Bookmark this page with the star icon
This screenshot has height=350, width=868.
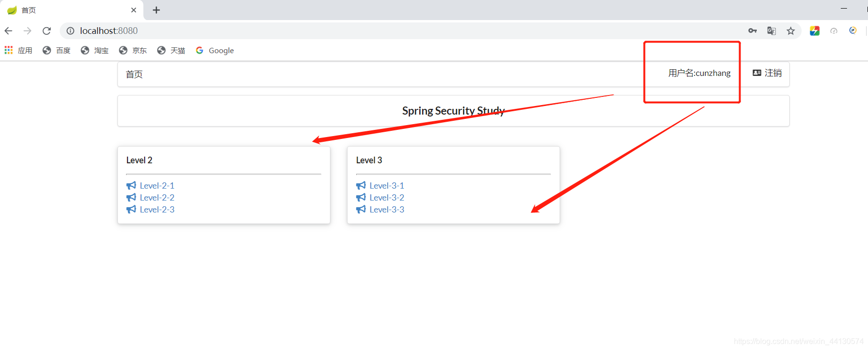[791, 31]
